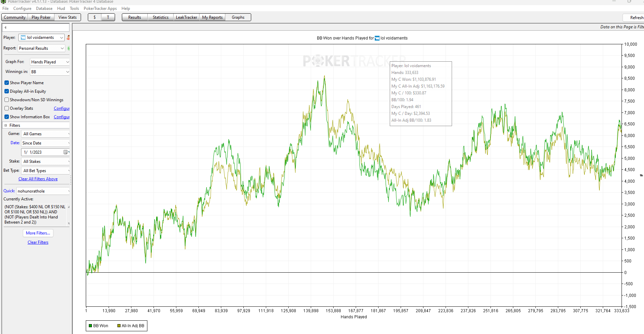Open the File menu
Image resolution: width=644 pixels, height=334 pixels.
coord(5,9)
